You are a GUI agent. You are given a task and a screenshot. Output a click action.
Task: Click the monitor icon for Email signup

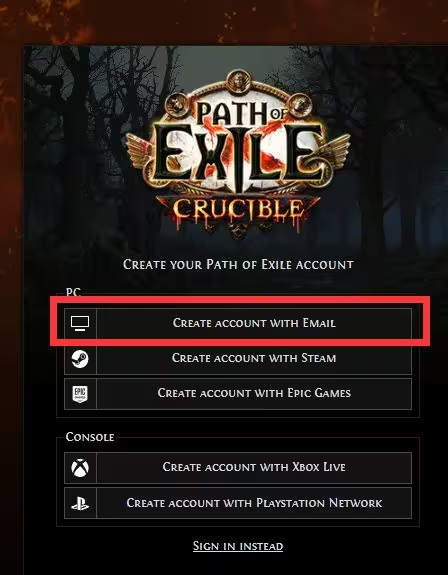80,323
